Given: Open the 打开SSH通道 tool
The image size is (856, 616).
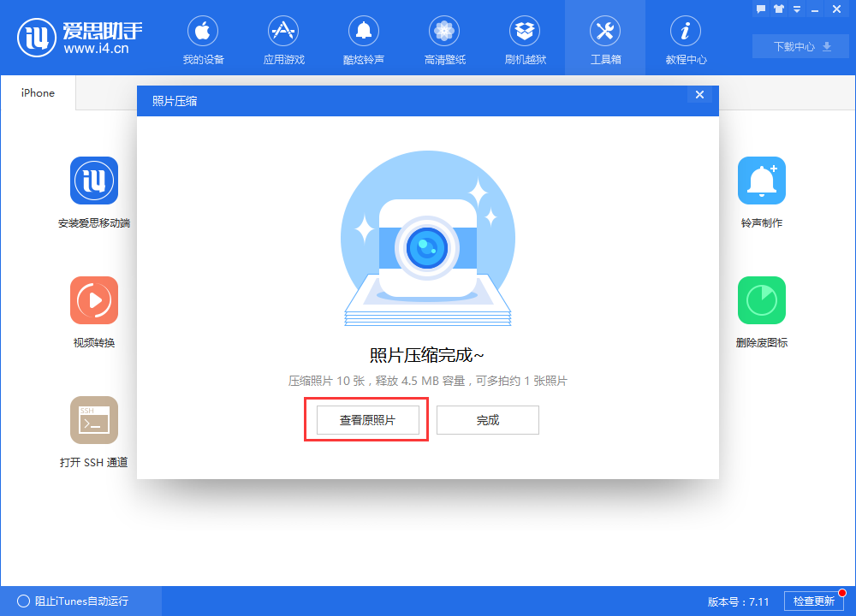Looking at the screenshot, I should pos(94,429).
